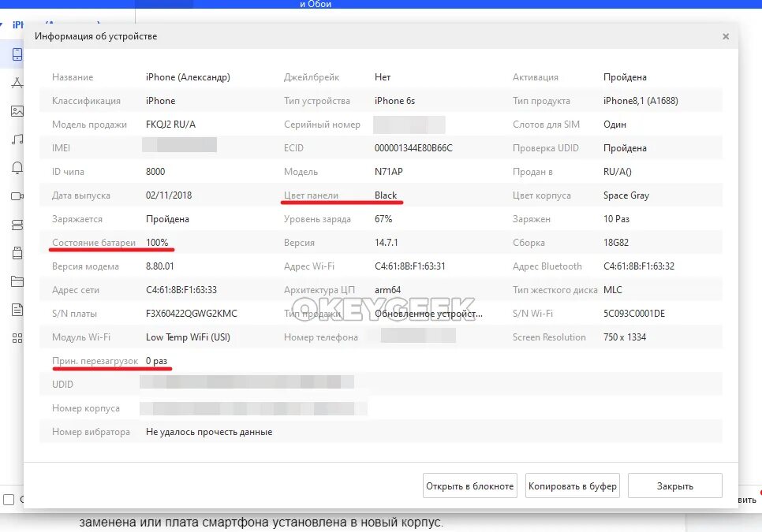Select the jailbreak value Нет

[383, 77]
